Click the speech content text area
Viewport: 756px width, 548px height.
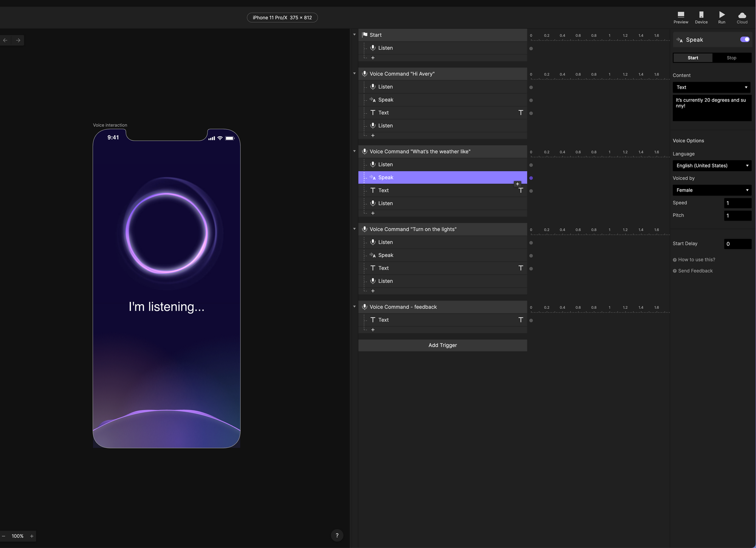click(712, 108)
